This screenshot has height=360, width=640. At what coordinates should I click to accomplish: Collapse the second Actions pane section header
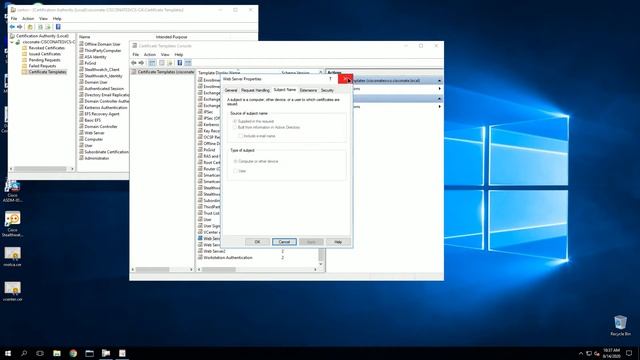(x=440, y=98)
